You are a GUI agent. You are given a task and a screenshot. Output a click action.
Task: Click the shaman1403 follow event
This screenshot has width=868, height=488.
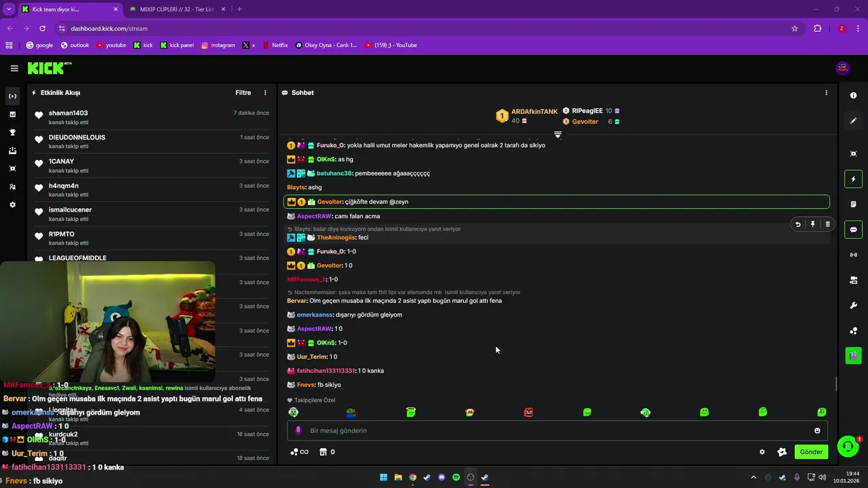pyautogui.click(x=152, y=117)
